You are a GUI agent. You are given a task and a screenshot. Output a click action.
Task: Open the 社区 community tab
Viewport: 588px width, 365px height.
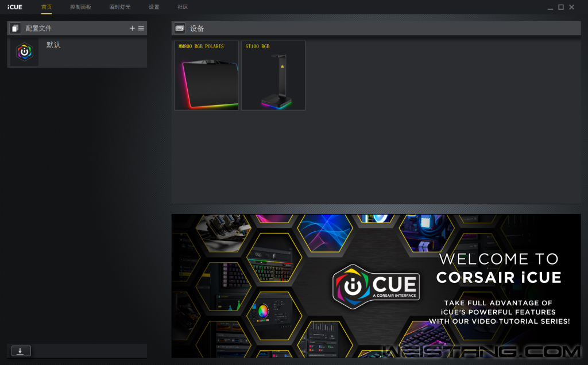tap(183, 7)
